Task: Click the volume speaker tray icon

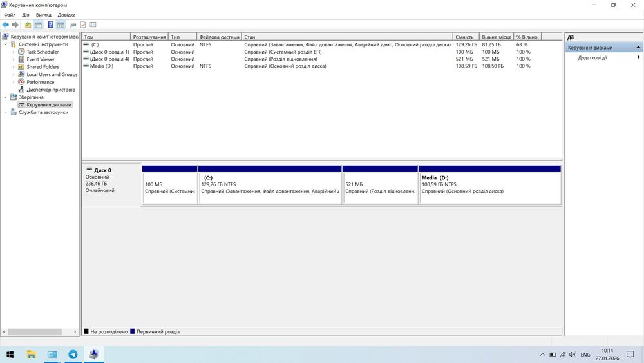Action: click(573, 355)
